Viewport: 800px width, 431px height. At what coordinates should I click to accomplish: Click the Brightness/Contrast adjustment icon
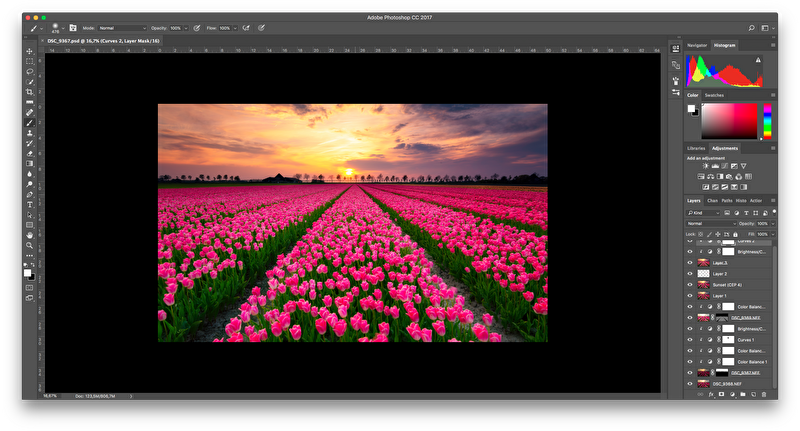coord(706,166)
